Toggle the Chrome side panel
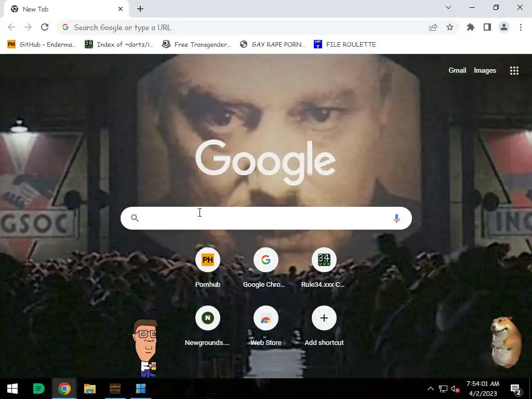This screenshot has width=532, height=399. 487,27
